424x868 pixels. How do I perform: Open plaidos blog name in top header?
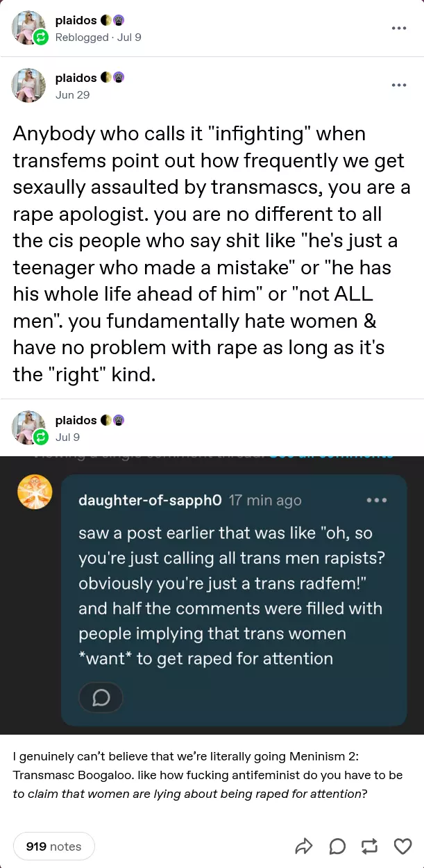coord(76,21)
